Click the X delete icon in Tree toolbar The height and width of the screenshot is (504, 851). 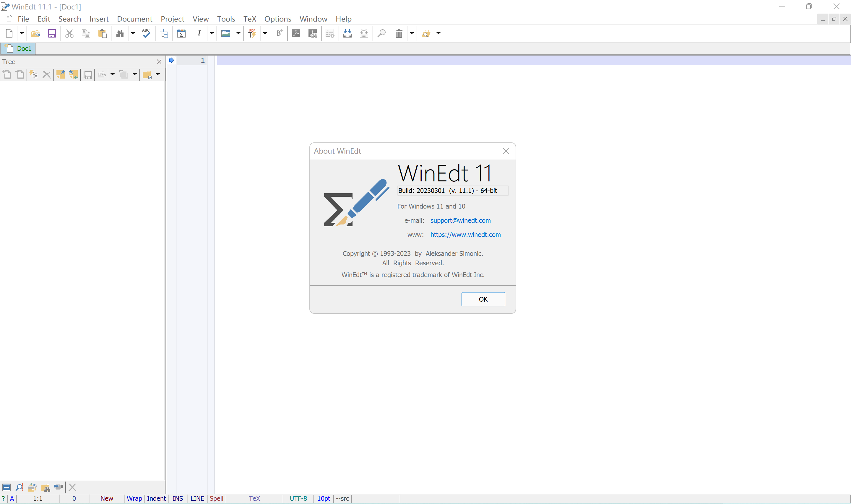46,74
